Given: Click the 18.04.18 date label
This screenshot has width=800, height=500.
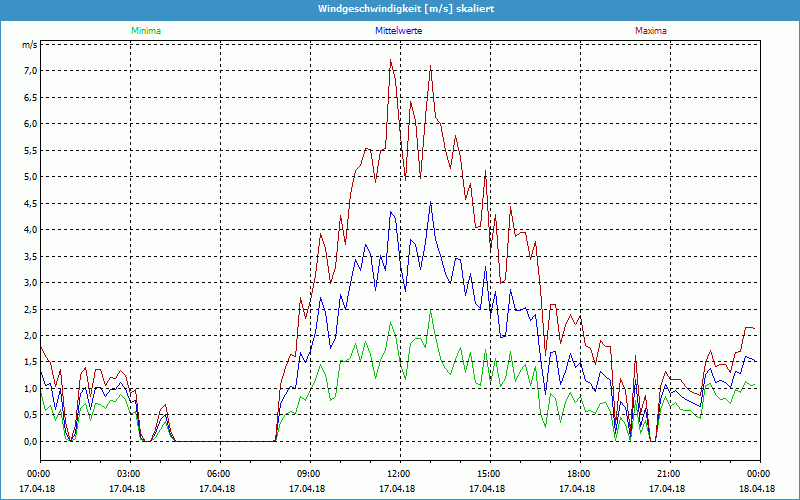Looking at the screenshot, I should coord(757,488).
